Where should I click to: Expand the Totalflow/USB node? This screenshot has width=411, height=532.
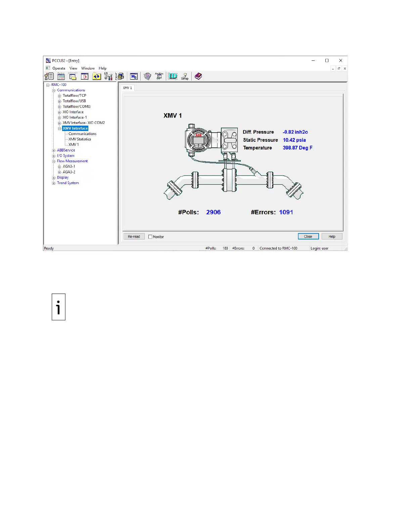[59, 101]
